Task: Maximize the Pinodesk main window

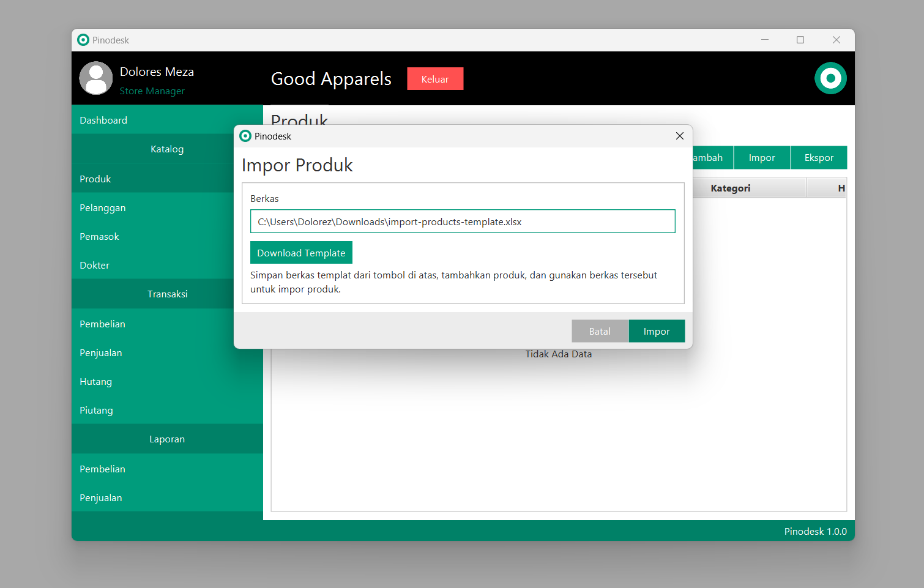Action: coord(800,40)
